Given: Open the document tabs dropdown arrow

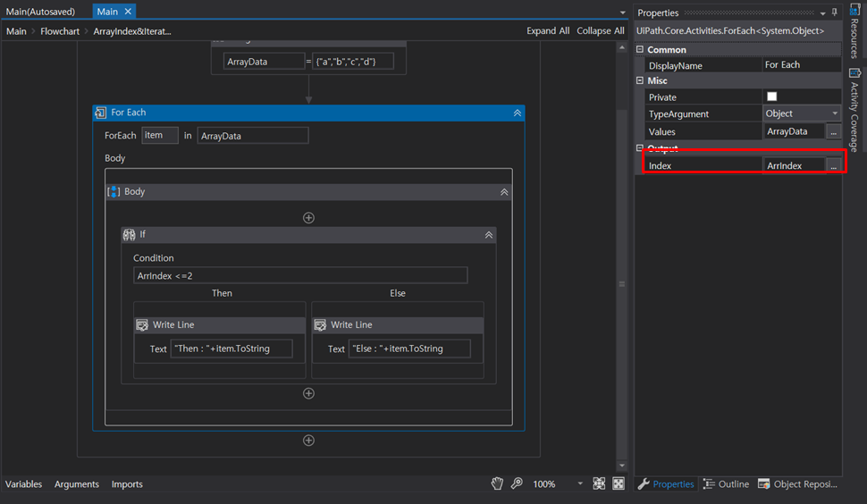Looking at the screenshot, I should pos(623,13).
